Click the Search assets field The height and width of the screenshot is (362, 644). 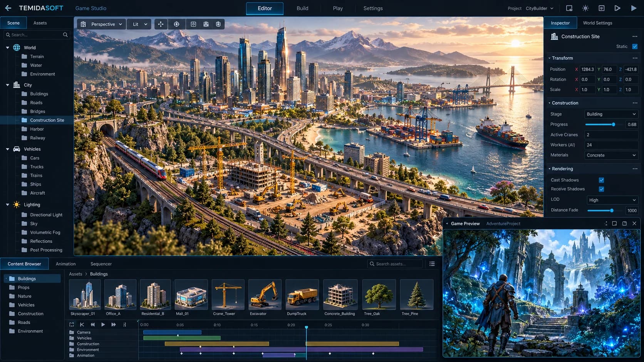[395, 264]
